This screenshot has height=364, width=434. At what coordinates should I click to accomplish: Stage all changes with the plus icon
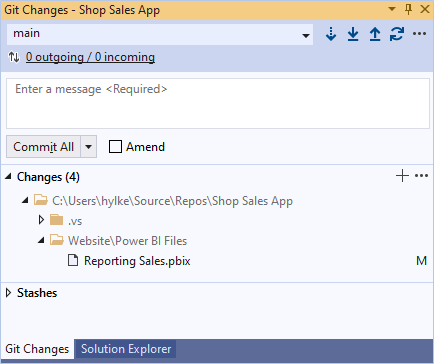click(x=402, y=176)
